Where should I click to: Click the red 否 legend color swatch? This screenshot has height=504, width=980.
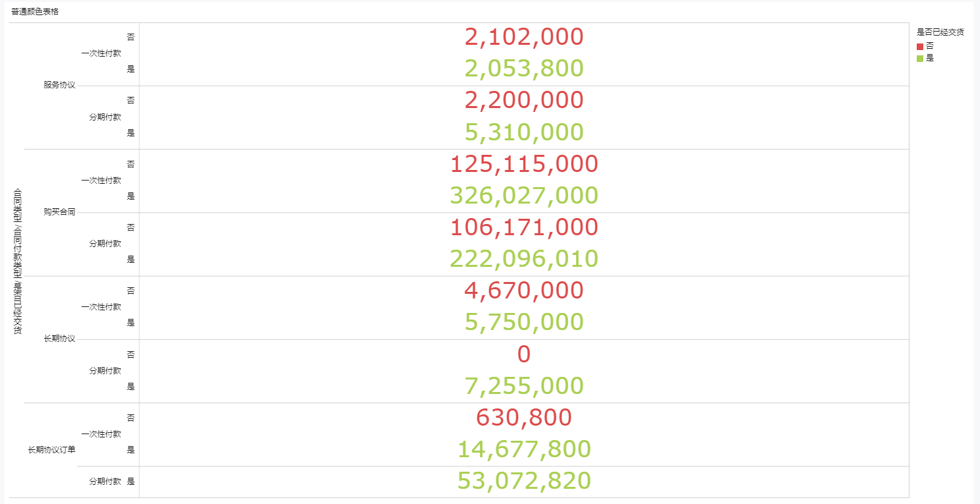(920, 46)
